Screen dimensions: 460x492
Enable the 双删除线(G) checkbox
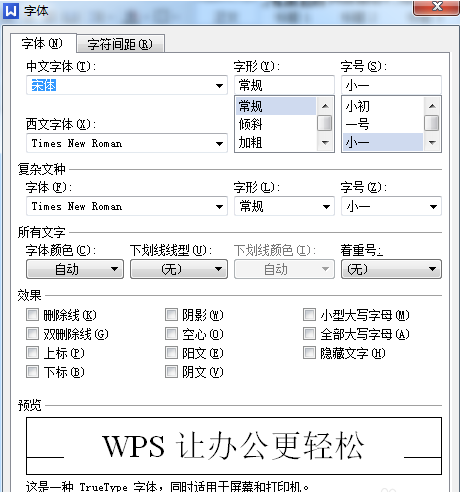[32, 334]
